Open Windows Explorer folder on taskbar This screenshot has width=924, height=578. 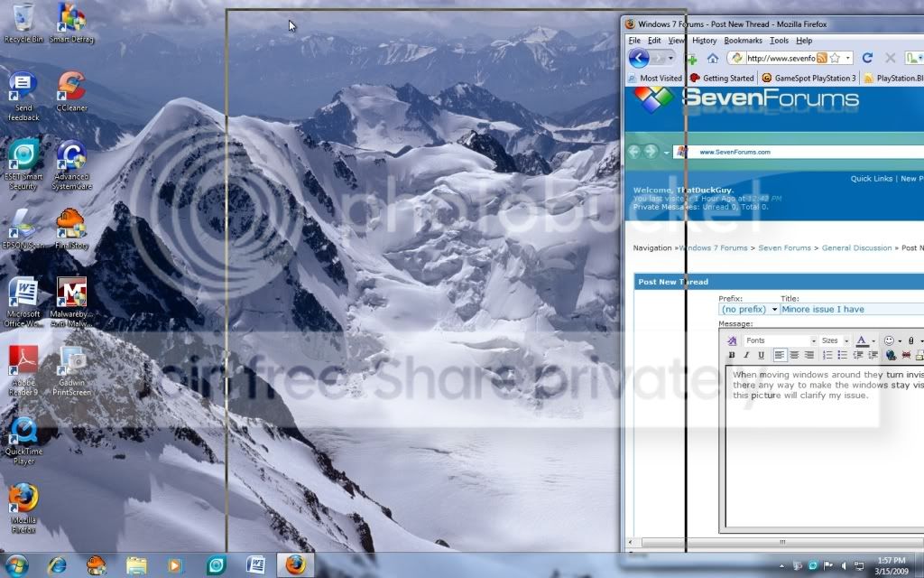pyautogui.click(x=136, y=565)
